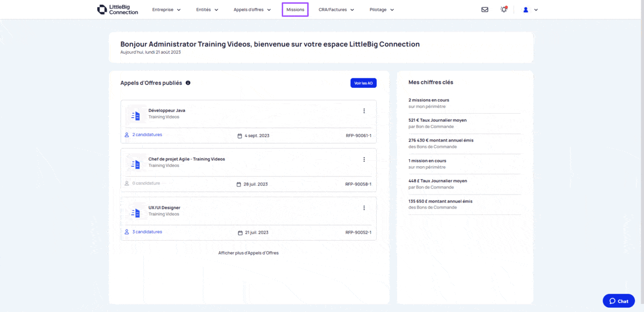Expand the Entités menu
The height and width of the screenshot is (312, 644).
coord(207,10)
